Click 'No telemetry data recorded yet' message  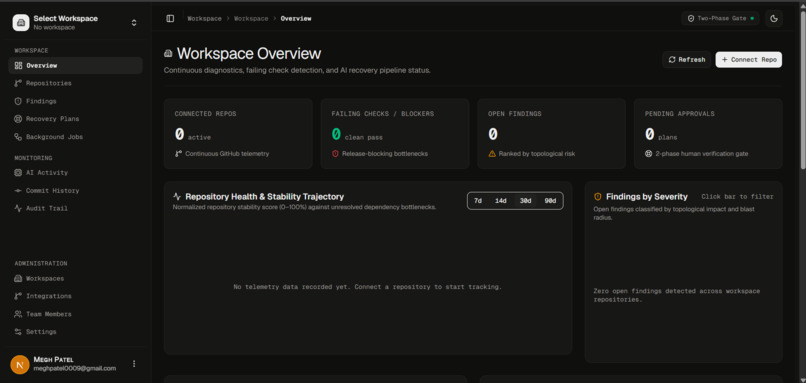tap(368, 287)
